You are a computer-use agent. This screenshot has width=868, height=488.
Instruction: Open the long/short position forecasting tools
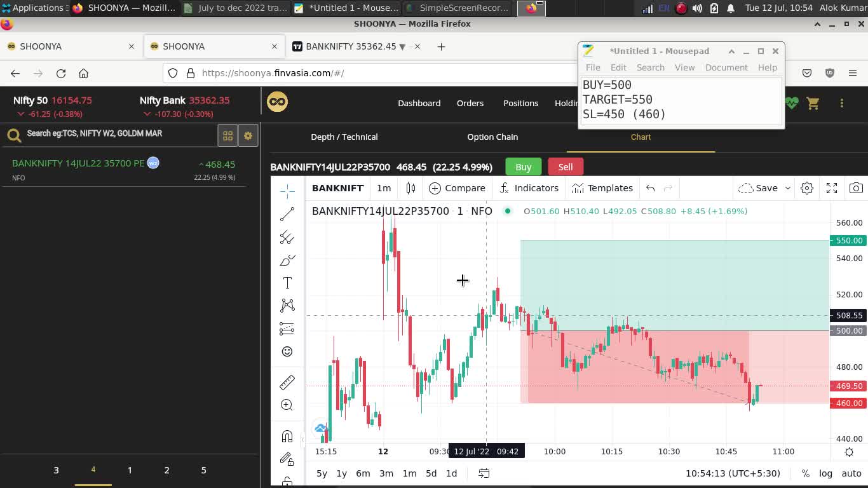pyautogui.click(x=287, y=329)
